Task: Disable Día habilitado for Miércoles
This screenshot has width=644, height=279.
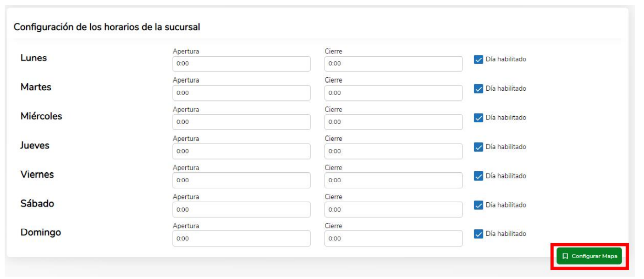Action: [x=478, y=118]
